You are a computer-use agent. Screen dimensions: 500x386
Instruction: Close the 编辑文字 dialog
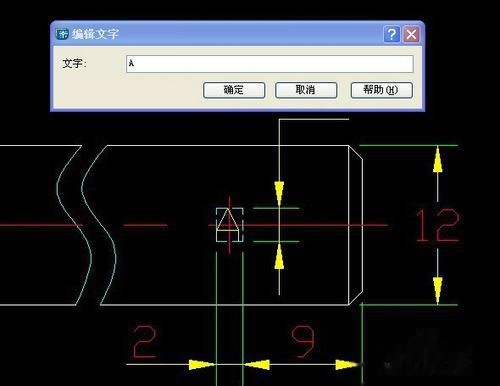(x=411, y=34)
